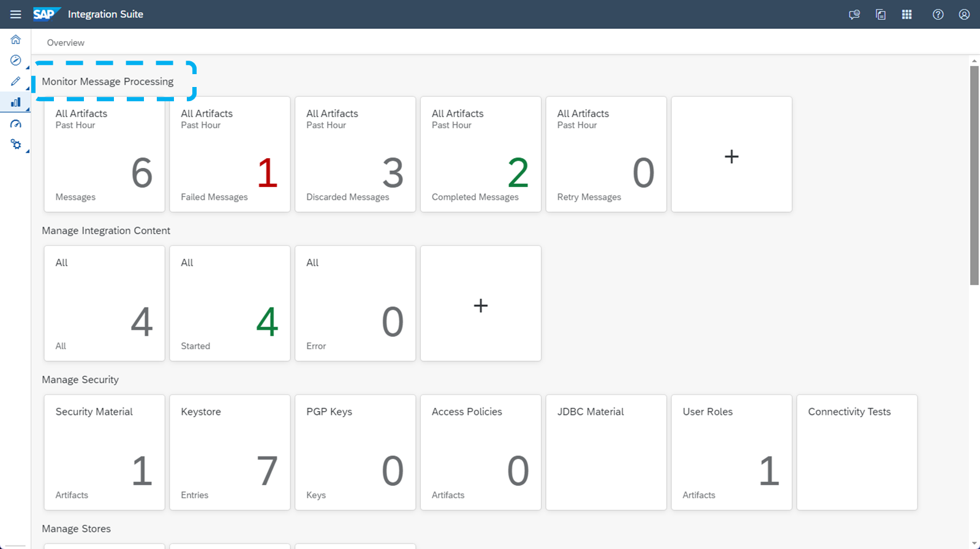This screenshot has width=980, height=549.
Task: Open the Access Policies tile
Action: tap(481, 452)
